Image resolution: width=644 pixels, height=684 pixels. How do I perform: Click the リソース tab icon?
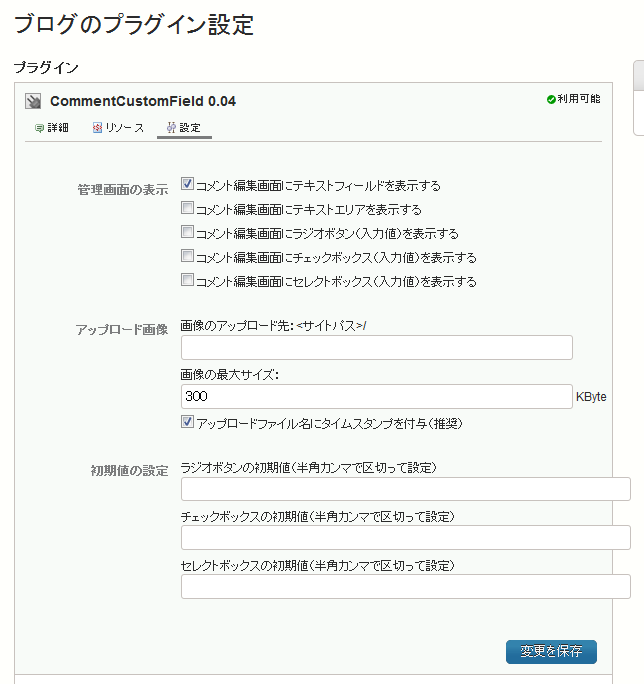pos(97,128)
